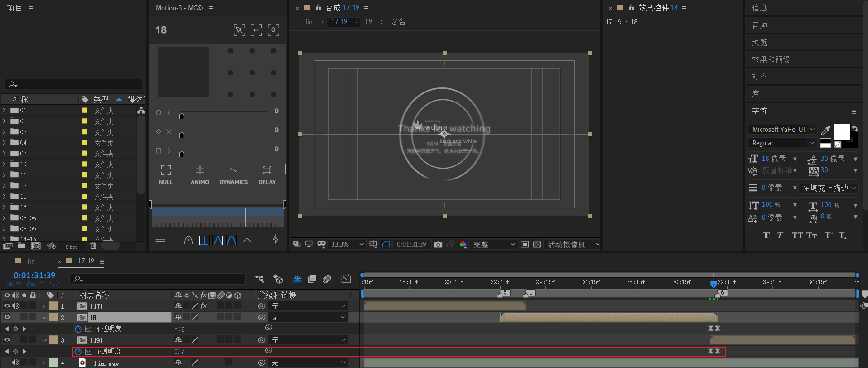Image resolution: width=868 pixels, height=368 pixels.
Task: Switch to the fin timeline tab
Action: point(31,261)
